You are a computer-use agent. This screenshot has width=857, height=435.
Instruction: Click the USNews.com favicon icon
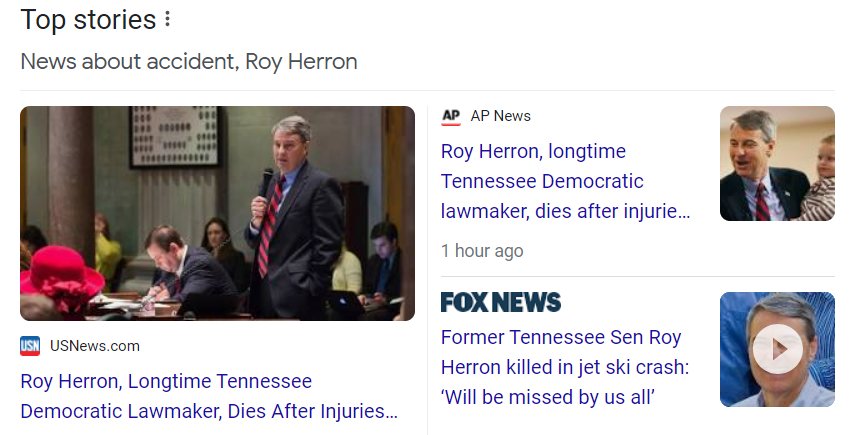pyautogui.click(x=30, y=346)
